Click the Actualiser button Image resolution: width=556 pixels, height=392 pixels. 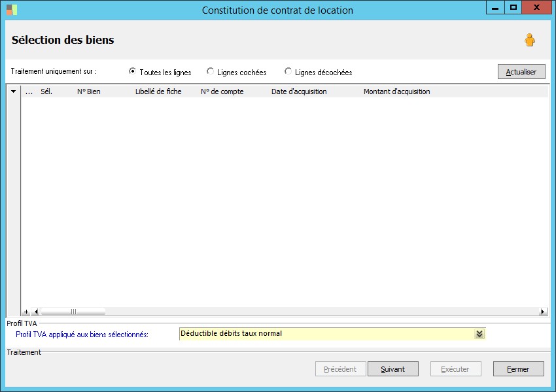[x=521, y=71]
